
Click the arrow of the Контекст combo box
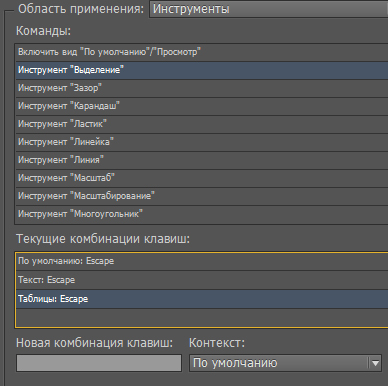(x=375, y=363)
